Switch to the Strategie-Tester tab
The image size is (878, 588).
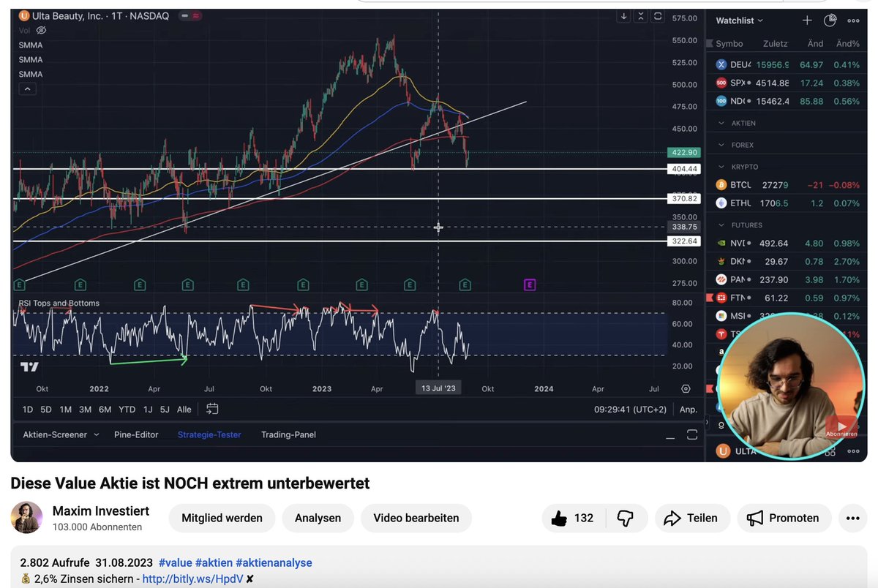(x=209, y=434)
